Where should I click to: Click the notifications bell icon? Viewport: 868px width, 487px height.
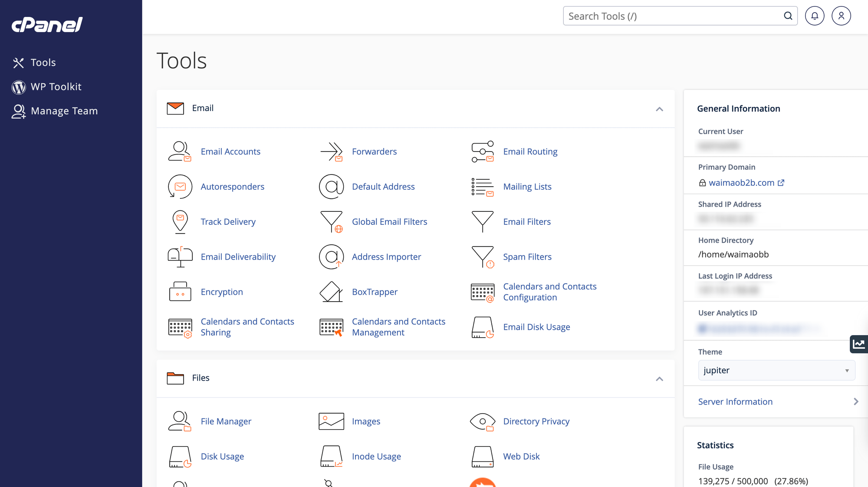click(x=815, y=16)
